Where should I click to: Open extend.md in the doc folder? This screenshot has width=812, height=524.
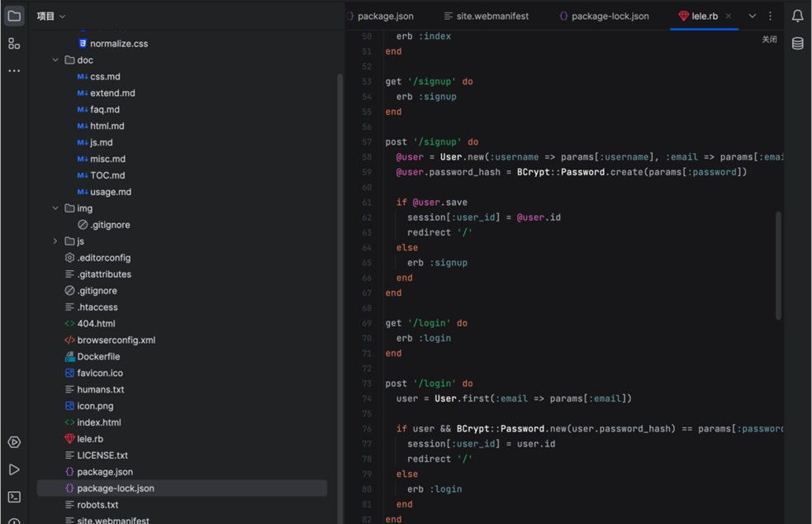pos(112,93)
